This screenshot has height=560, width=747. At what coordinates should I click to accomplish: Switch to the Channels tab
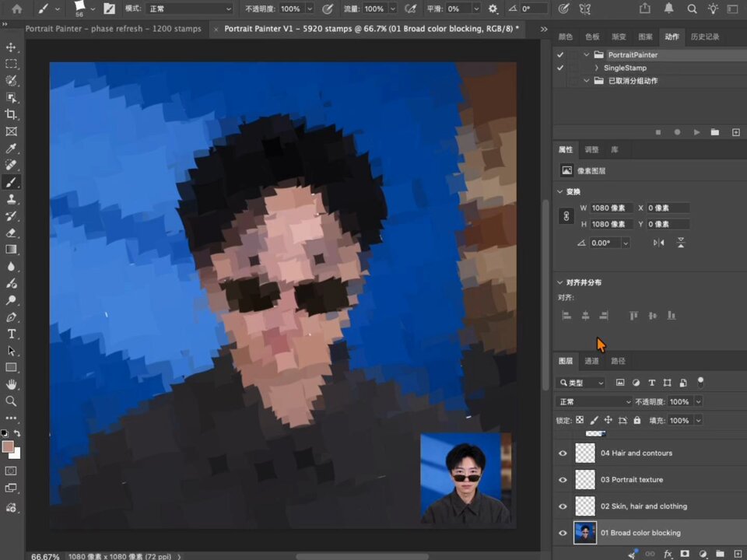tap(591, 361)
